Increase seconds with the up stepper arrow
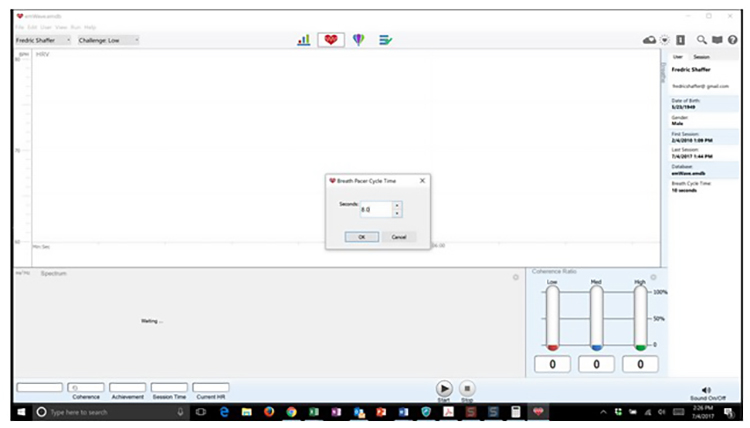The height and width of the screenshot is (428, 750). coord(397,206)
